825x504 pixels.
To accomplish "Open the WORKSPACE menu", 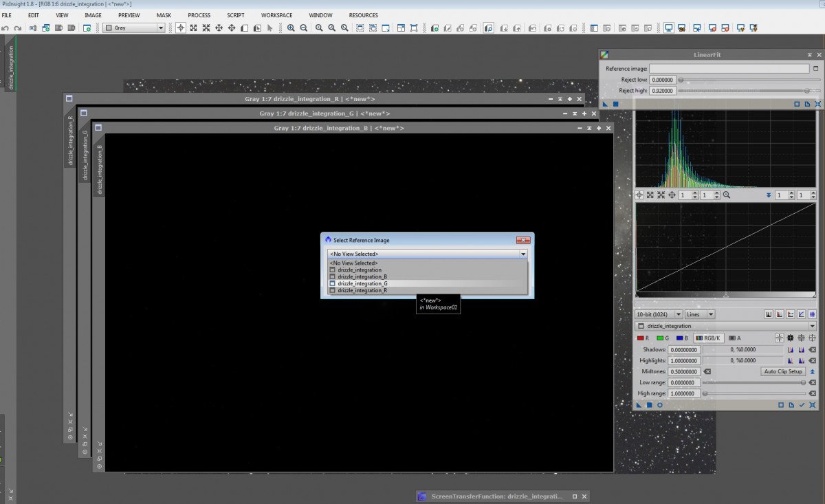I will coord(276,15).
